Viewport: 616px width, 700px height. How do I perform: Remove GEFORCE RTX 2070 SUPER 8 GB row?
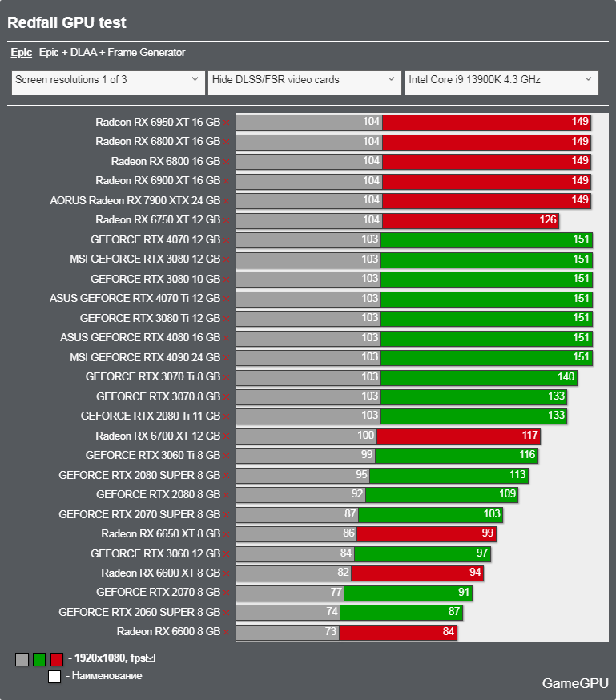coord(227,515)
